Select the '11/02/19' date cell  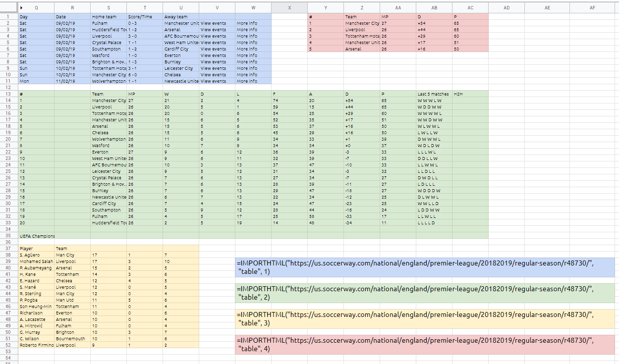[72, 81]
